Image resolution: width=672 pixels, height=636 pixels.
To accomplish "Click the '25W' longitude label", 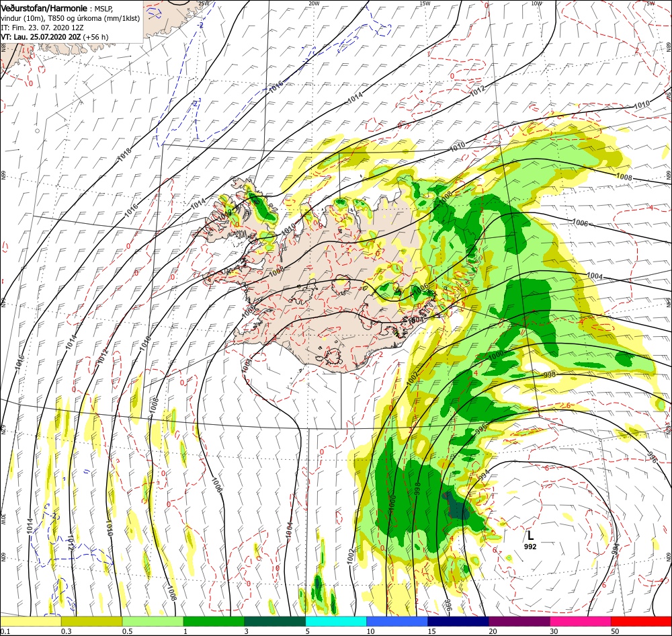I will (204, 3).
